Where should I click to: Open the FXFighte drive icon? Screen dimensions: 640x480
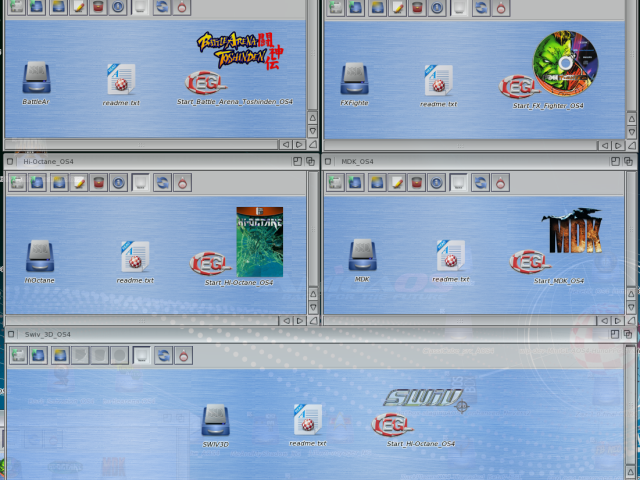355,79
